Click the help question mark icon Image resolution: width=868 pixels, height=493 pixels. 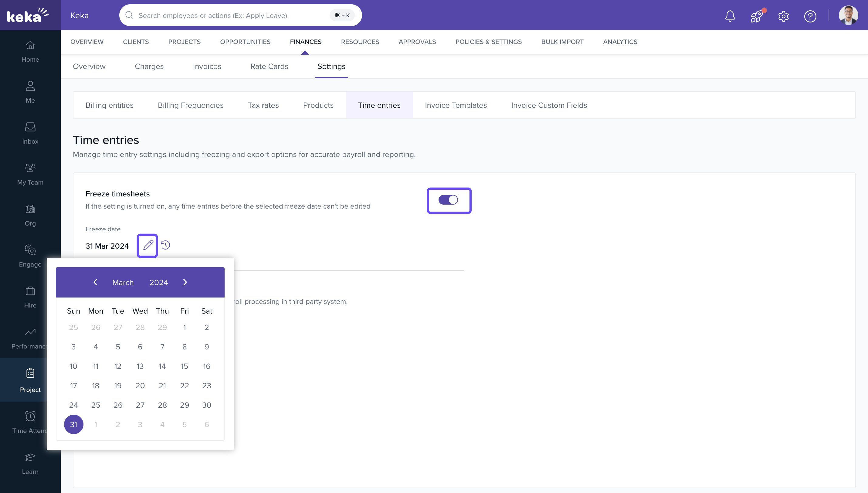[810, 16]
